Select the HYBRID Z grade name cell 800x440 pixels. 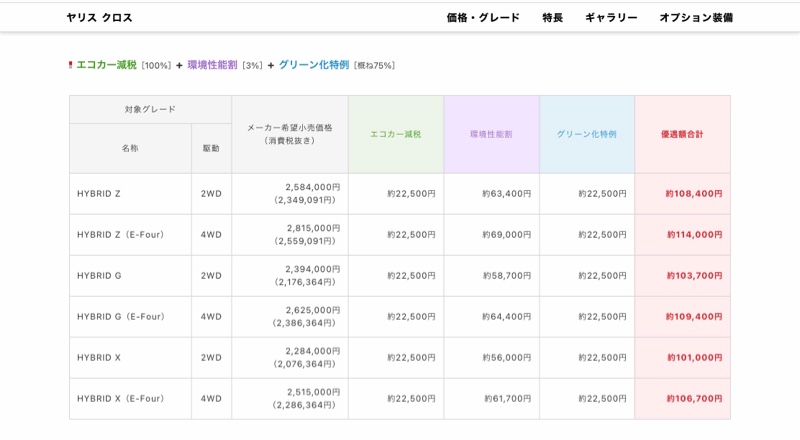[x=130, y=194]
